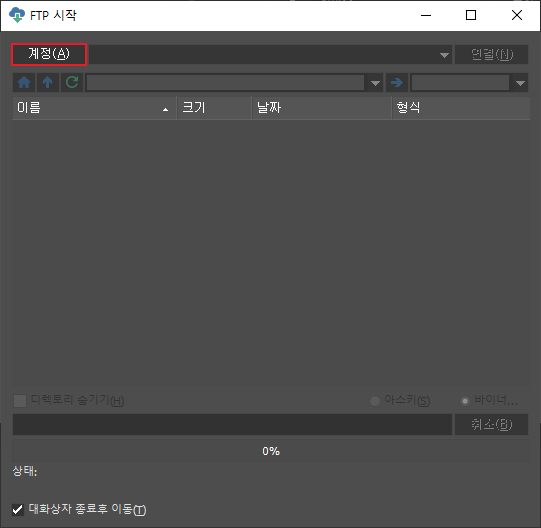Viewport: 541px width, 528px height.
Task: Sort the list by 이름 column
Action: tap(94, 108)
